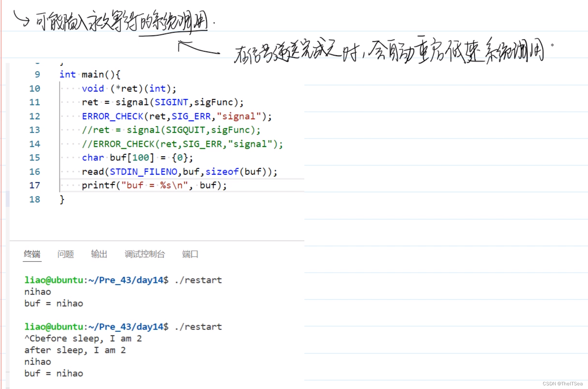Click the read(STDIN_FILENO...) call line
The width and height of the screenshot is (588, 389).
pyautogui.click(x=179, y=172)
